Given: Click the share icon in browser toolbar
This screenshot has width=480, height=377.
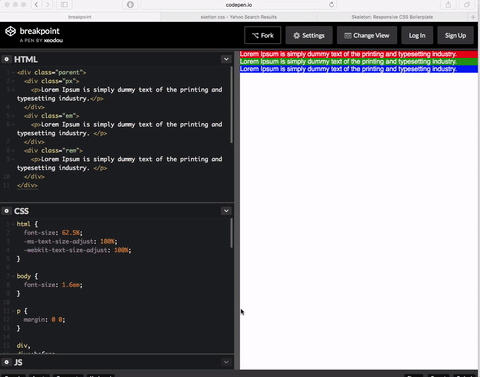Looking at the screenshot, I should [448, 5].
